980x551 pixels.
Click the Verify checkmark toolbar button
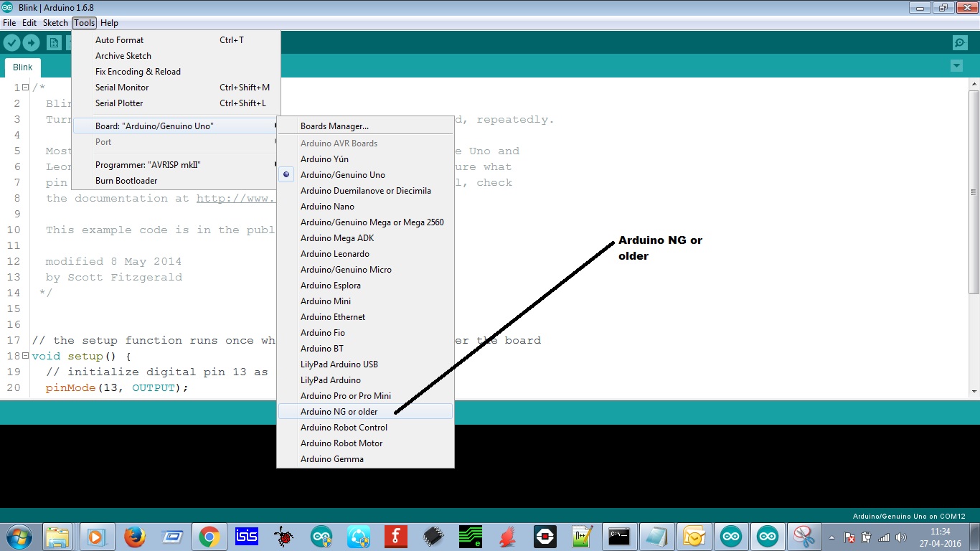tap(11, 43)
